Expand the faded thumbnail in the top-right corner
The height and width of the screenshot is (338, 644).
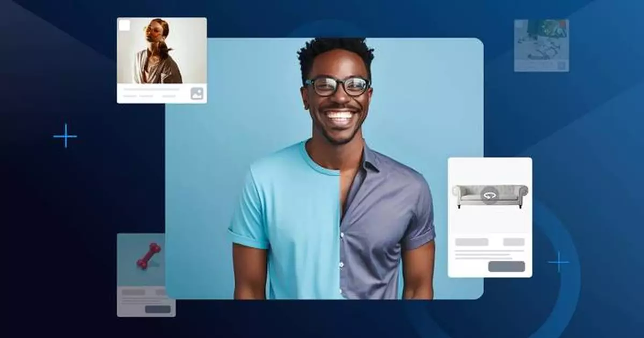point(542,46)
